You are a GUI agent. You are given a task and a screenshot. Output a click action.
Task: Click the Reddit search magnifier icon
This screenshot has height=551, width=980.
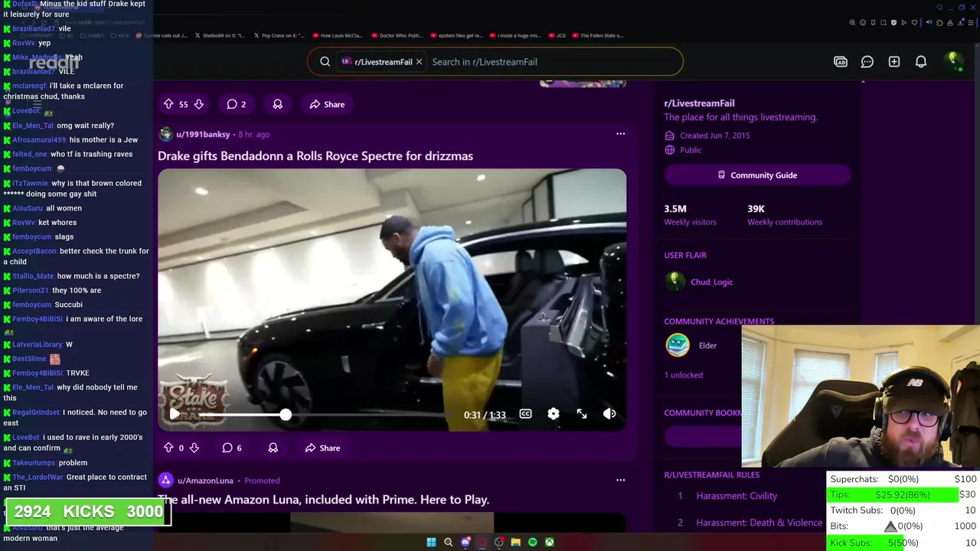pyautogui.click(x=325, y=62)
